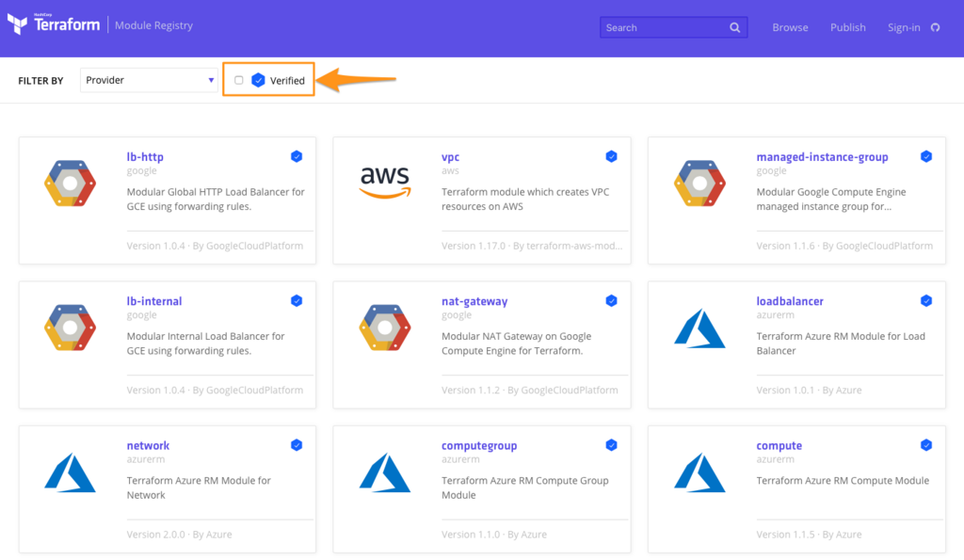Open the compute module

click(x=779, y=446)
